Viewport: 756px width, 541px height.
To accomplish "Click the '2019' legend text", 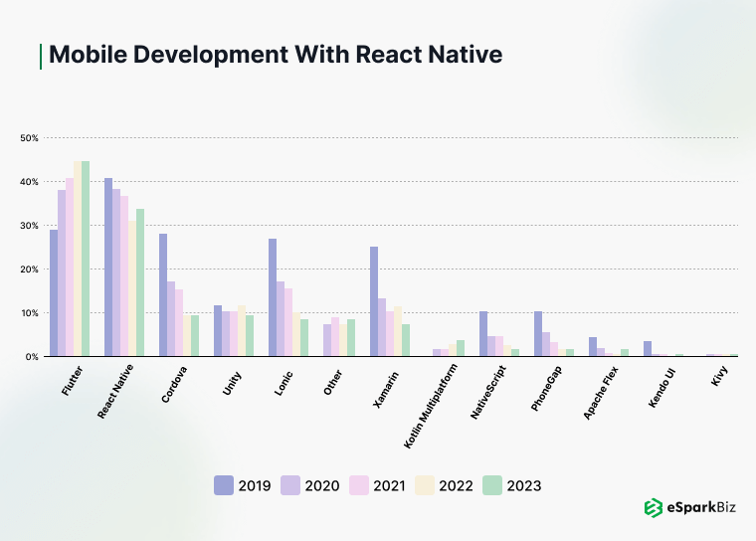I will (x=255, y=485).
